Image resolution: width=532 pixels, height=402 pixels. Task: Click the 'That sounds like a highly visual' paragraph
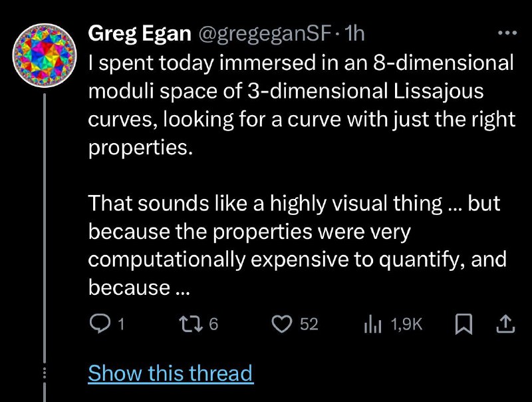(x=297, y=245)
